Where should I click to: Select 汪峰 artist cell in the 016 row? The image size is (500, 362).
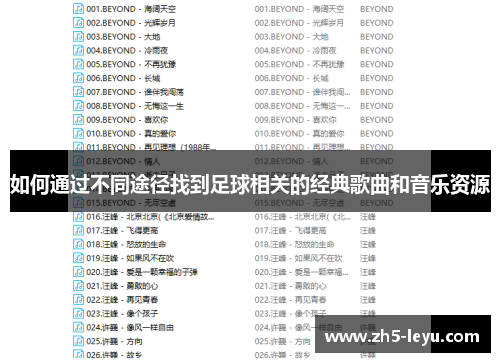click(x=368, y=217)
